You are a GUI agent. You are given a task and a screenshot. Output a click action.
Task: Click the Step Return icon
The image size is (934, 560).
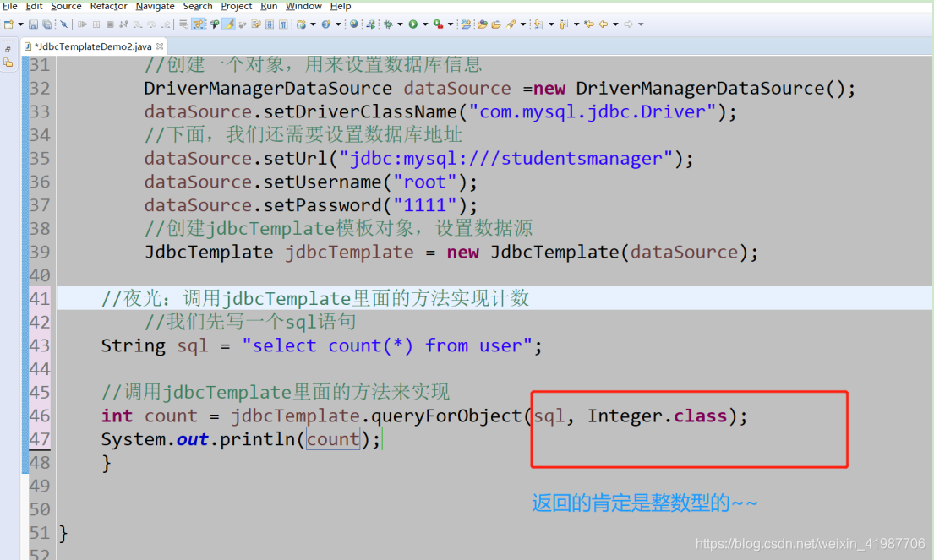167,24
